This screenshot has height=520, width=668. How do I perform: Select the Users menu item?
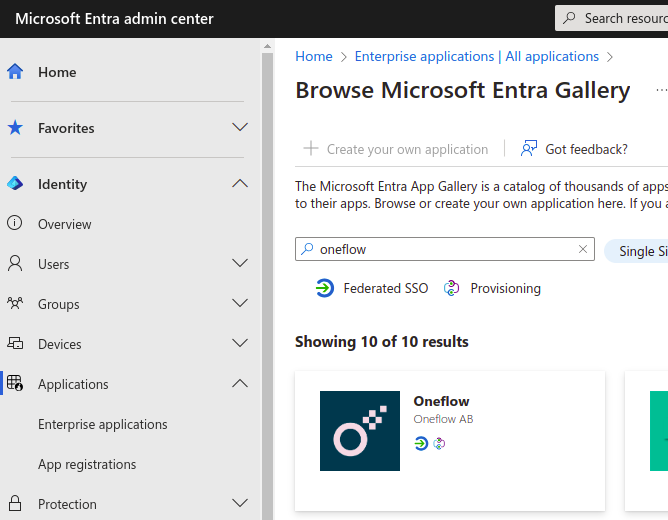coord(53,264)
